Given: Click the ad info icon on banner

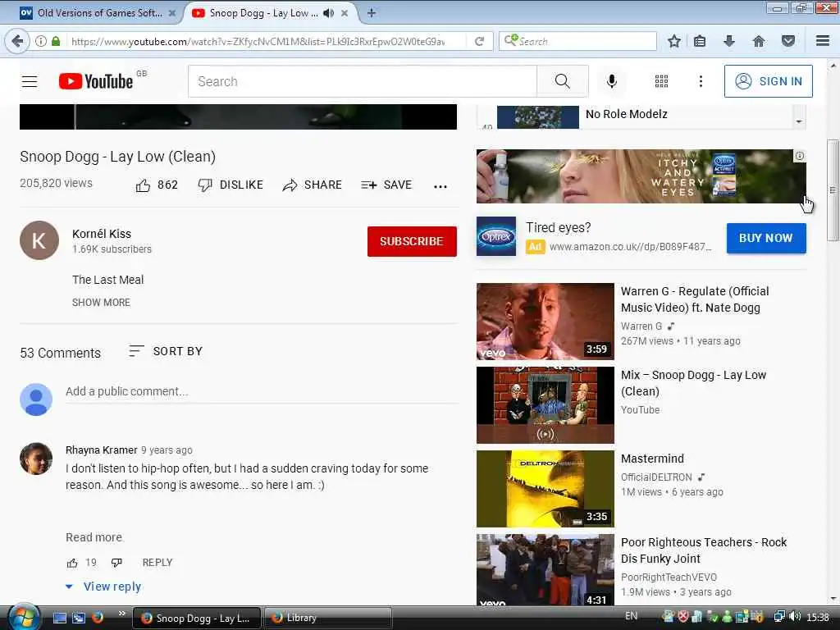Looking at the screenshot, I should tap(799, 156).
